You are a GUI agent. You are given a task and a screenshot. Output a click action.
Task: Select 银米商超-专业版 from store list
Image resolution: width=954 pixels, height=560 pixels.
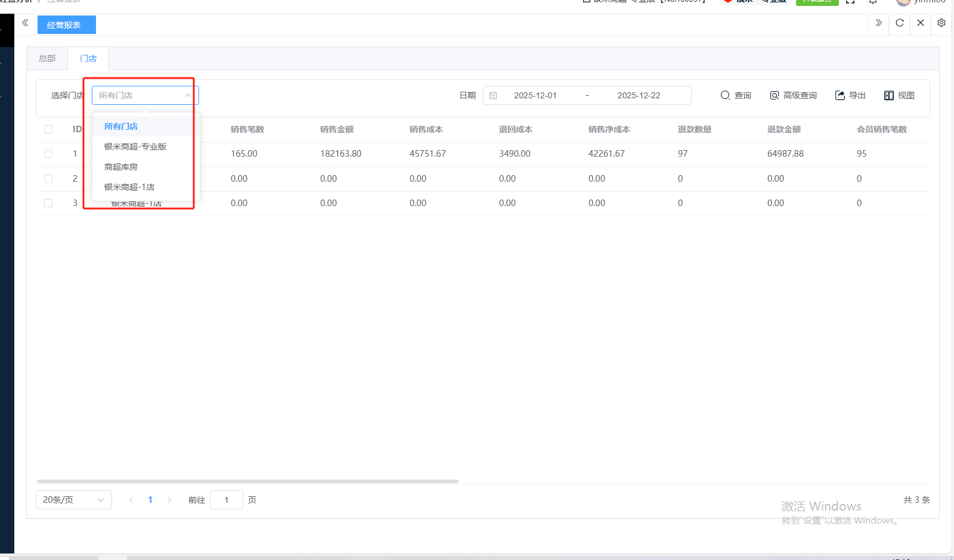(x=135, y=147)
